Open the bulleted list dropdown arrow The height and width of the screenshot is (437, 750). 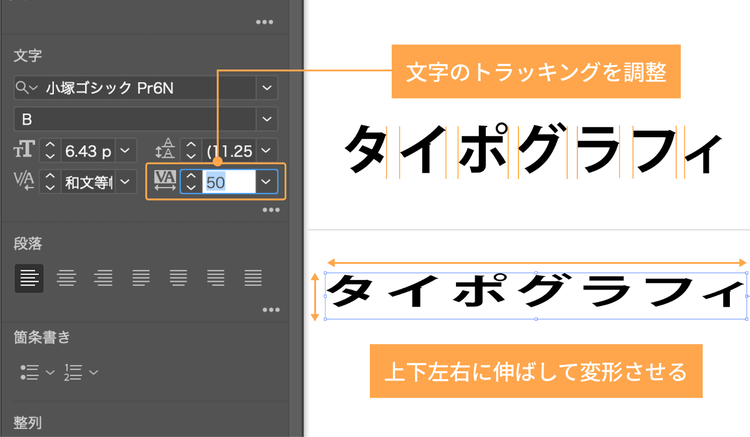coord(50,371)
